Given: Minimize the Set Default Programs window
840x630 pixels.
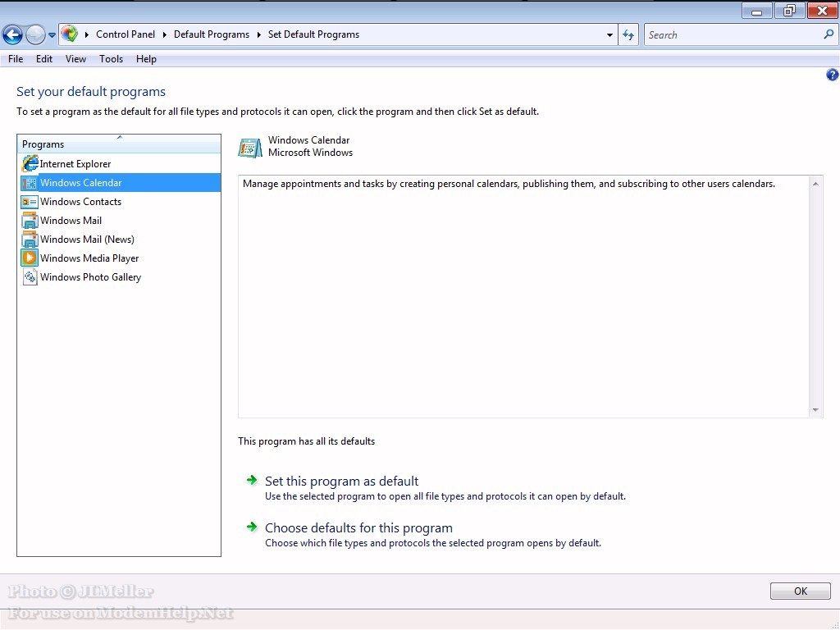Looking at the screenshot, I should click(756, 11).
